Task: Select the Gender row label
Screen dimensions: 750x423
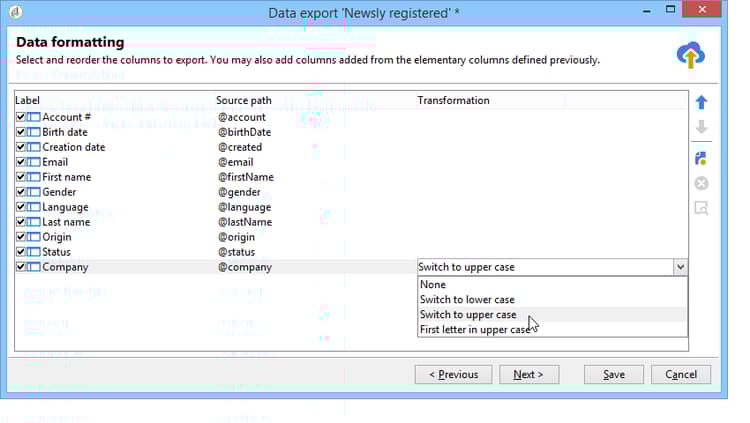Action: click(x=59, y=192)
